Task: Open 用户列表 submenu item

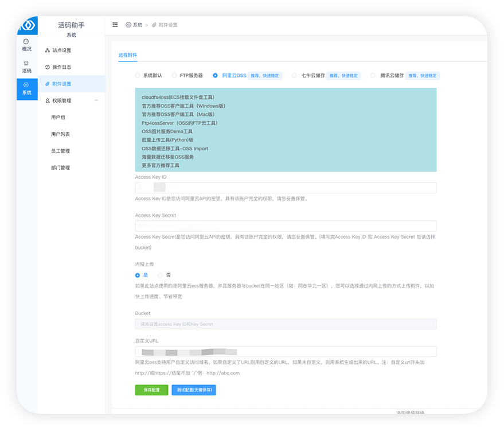Action: [60, 134]
